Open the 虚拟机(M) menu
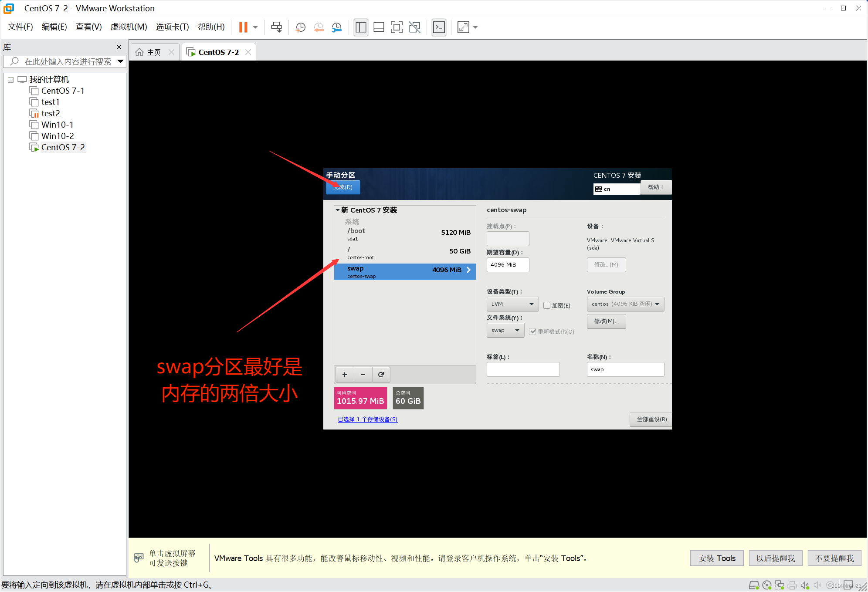This screenshot has width=868, height=592. tap(129, 27)
